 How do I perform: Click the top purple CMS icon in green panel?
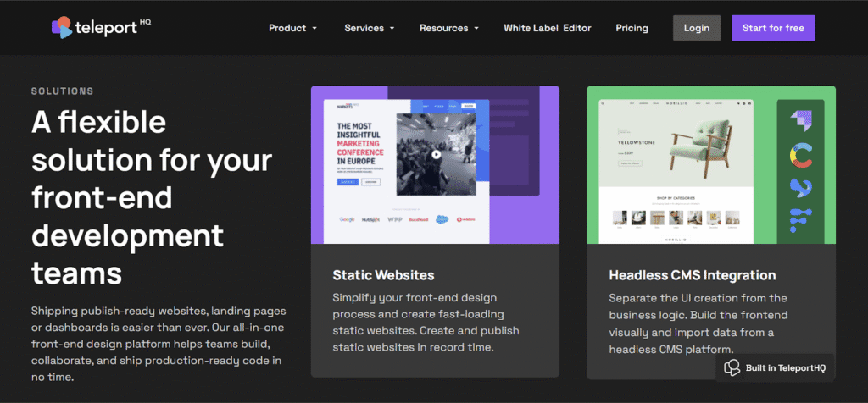(800, 120)
